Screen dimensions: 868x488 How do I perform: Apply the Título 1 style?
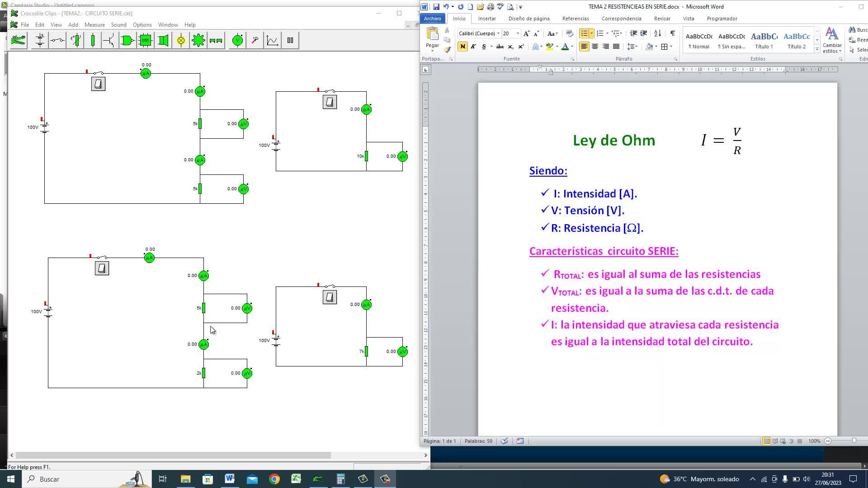(x=764, y=40)
